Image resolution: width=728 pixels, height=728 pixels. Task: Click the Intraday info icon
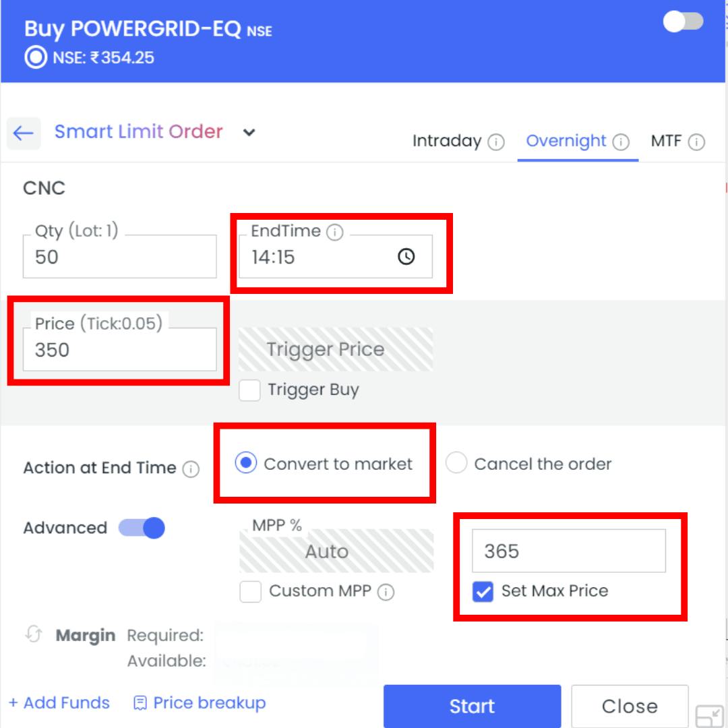[x=496, y=142]
